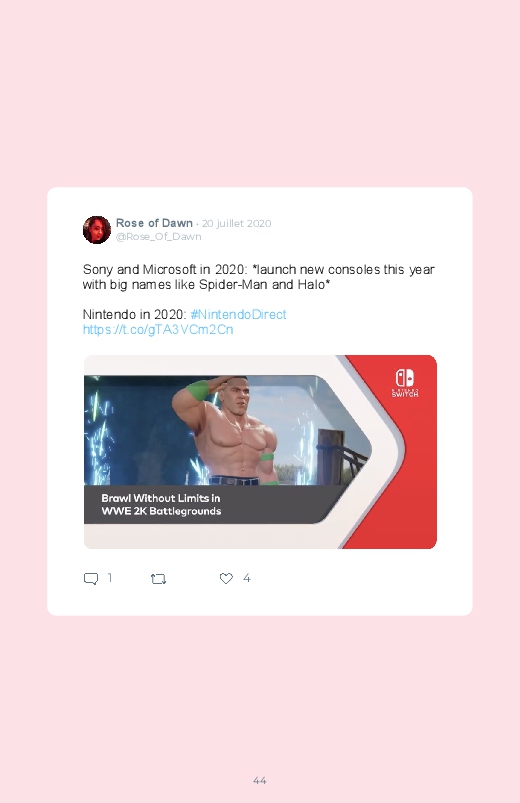Open the #NintendoDirect hashtag

[x=238, y=314]
